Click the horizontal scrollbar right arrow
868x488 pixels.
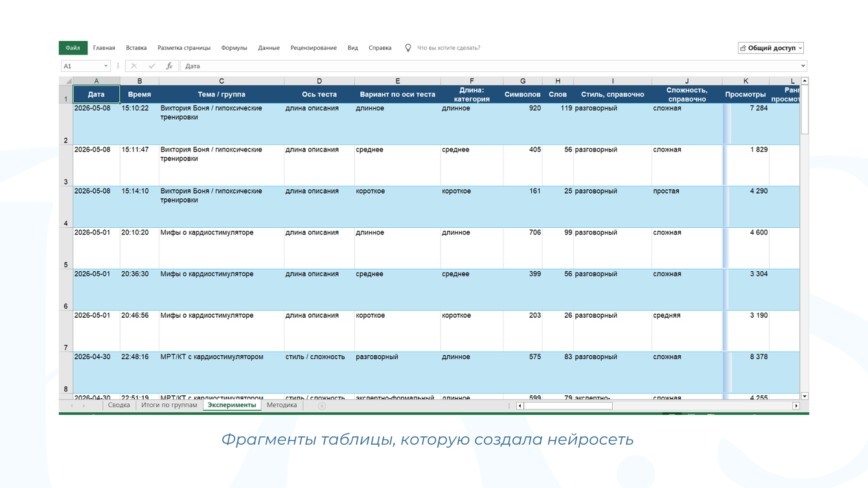(x=796, y=406)
